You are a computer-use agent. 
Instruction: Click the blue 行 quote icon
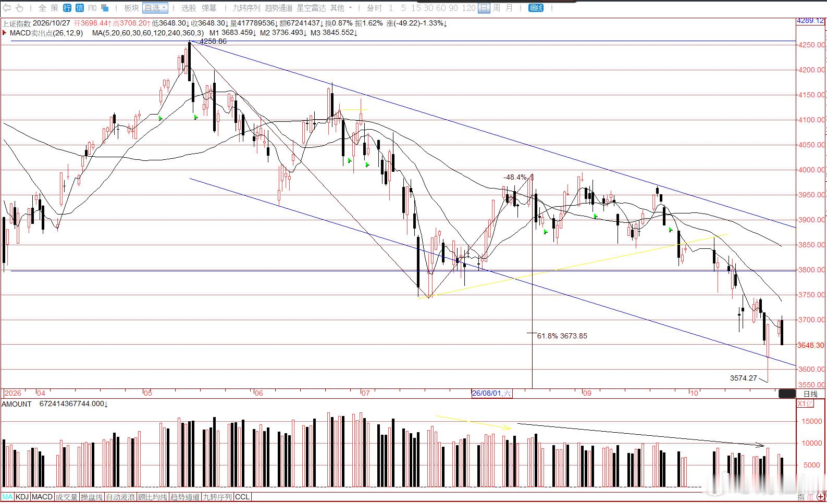pos(67,8)
